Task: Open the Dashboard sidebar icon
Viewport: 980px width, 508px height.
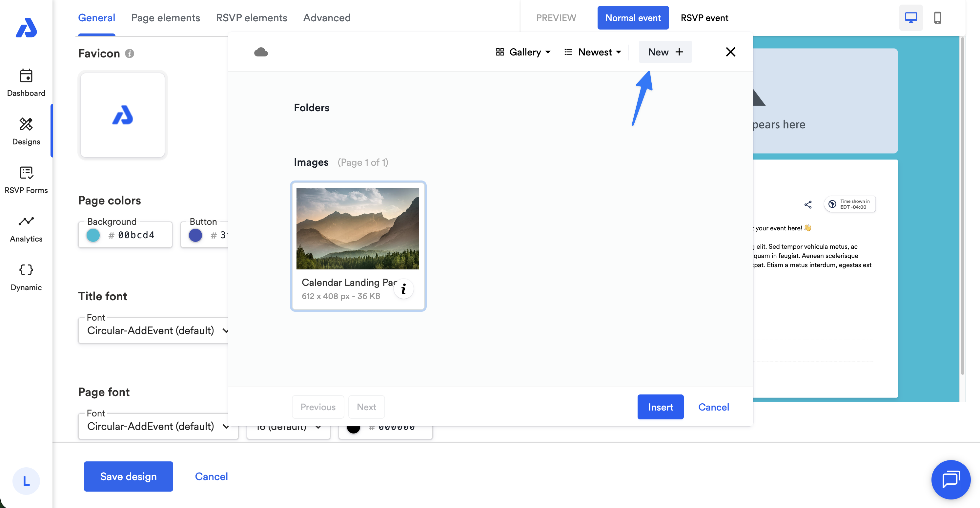Action: 26,82
